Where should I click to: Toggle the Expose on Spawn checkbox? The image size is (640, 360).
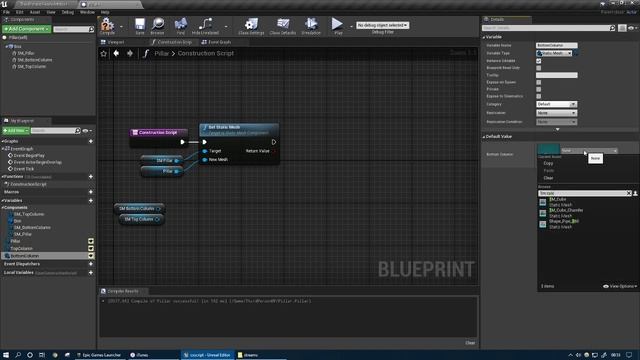click(x=538, y=82)
